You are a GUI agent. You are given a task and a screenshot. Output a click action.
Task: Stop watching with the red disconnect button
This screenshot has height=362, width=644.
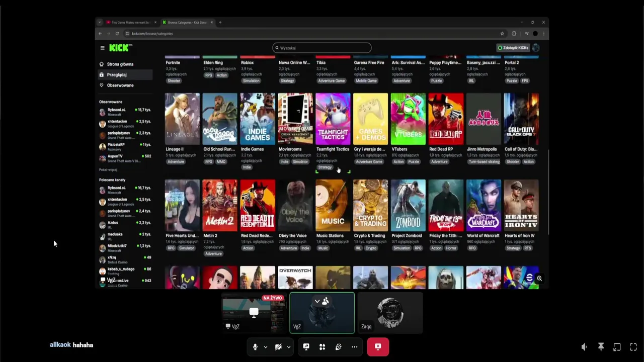tap(378, 347)
